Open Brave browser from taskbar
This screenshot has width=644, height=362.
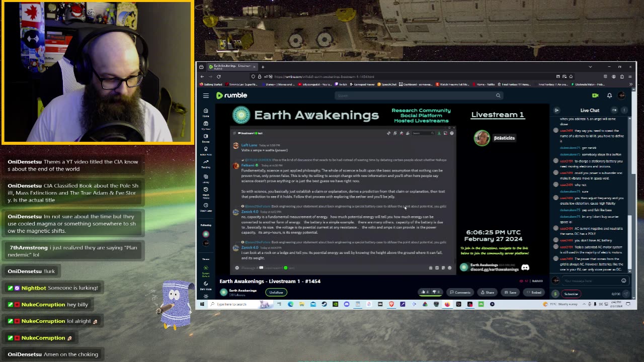click(391, 304)
